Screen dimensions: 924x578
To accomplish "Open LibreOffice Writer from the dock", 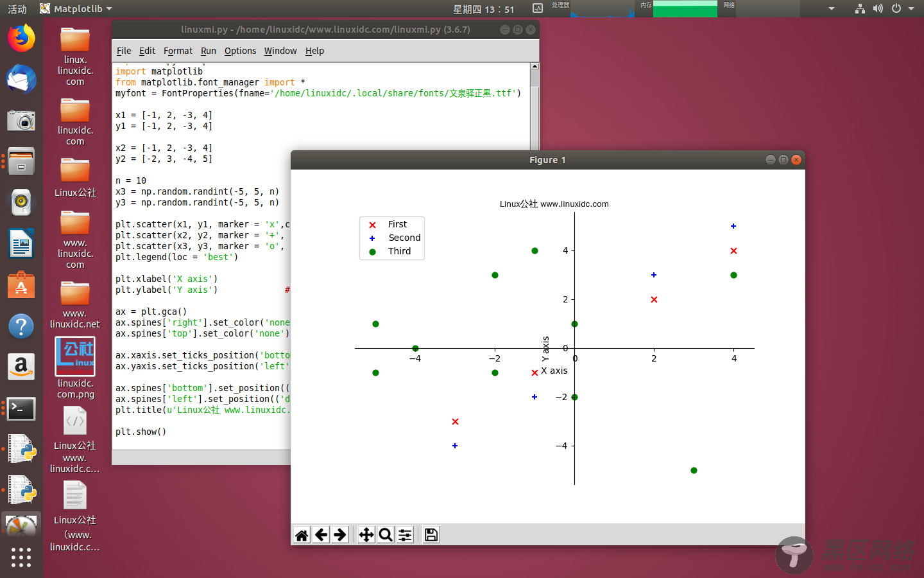I will (x=21, y=244).
